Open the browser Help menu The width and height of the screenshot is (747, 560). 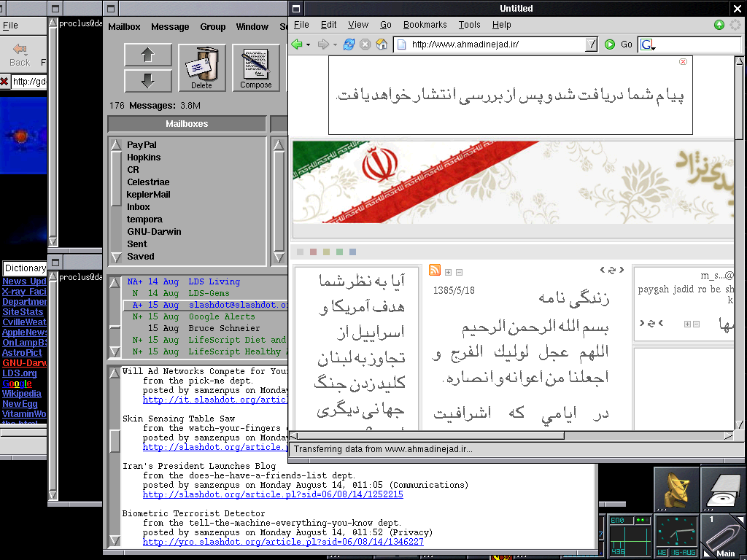pyautogui.click(x=501, y=25)
